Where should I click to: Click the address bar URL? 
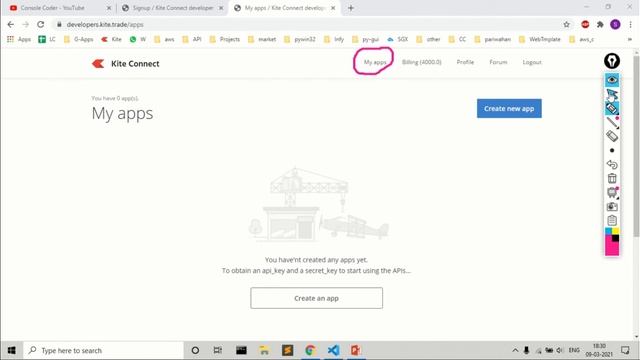[x=105, y=24]
